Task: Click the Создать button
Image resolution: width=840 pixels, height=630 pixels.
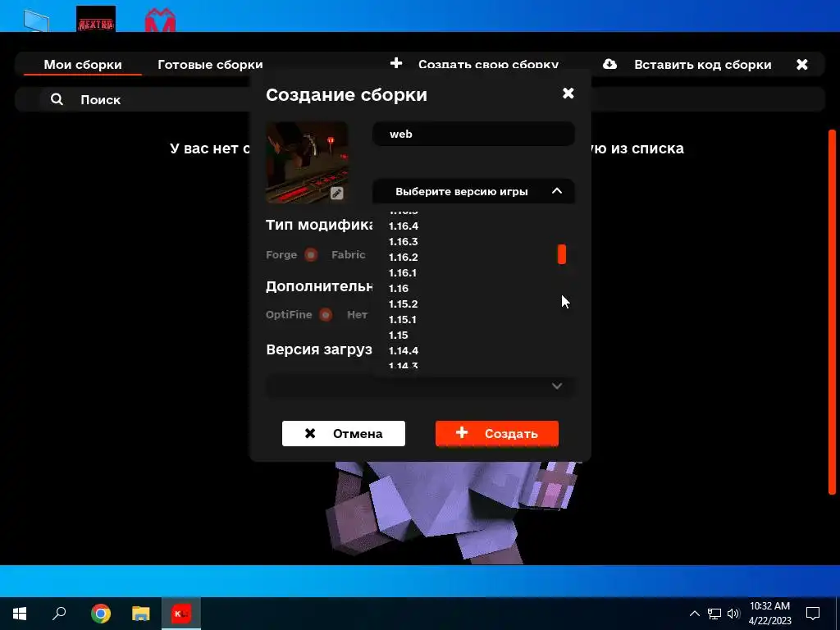Action: click(496, 433)
